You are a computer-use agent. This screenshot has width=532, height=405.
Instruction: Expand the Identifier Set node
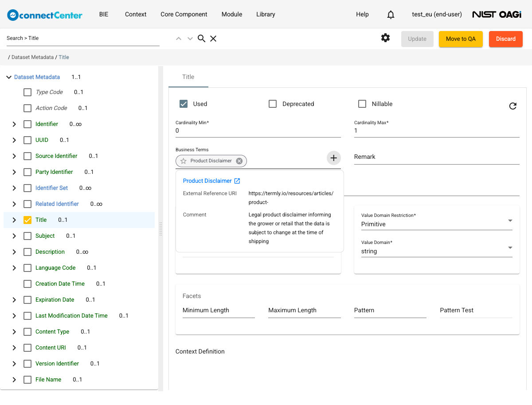(14, 188)
